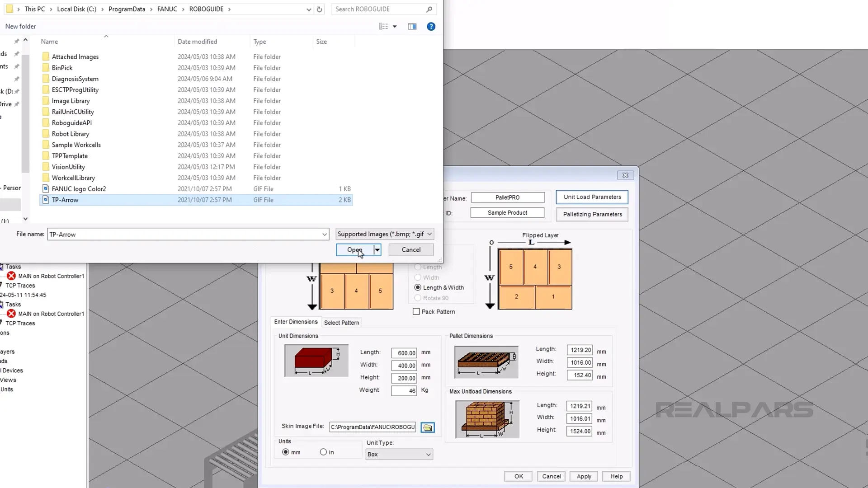Open the Attached Images folder
This screenshot has width=868, height=488.
[x=75, y=57]
